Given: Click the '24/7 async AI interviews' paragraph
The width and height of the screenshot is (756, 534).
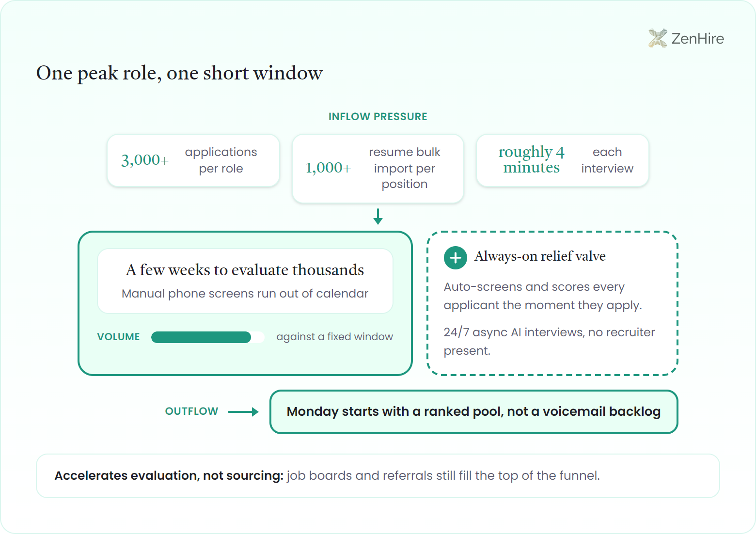Looking at the screenshot, I should coord(549,342).
